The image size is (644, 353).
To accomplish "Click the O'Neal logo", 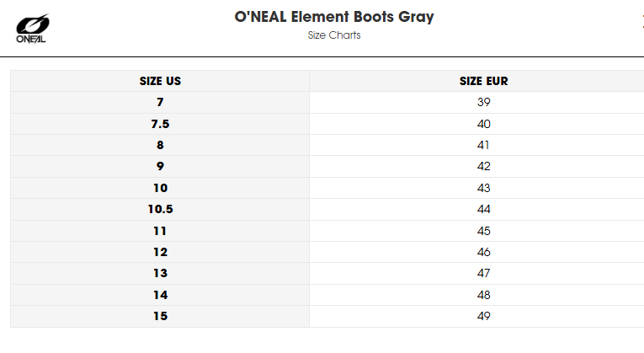I will tap(32, 29).
